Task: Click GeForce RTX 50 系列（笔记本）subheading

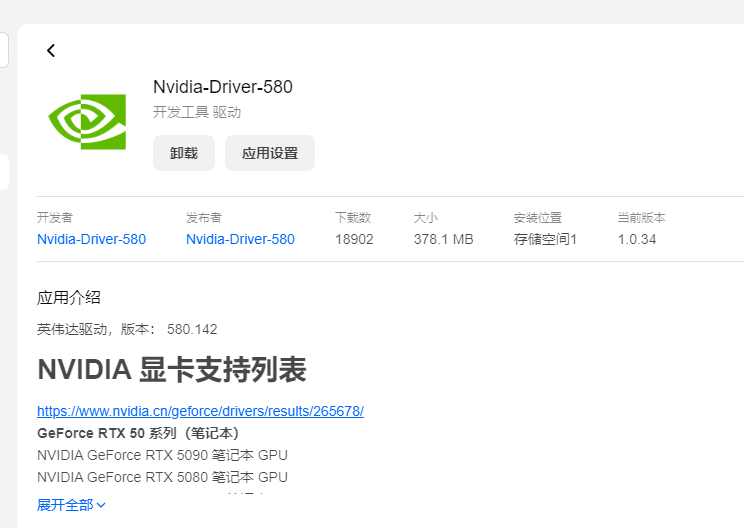Action: point(138,433)
